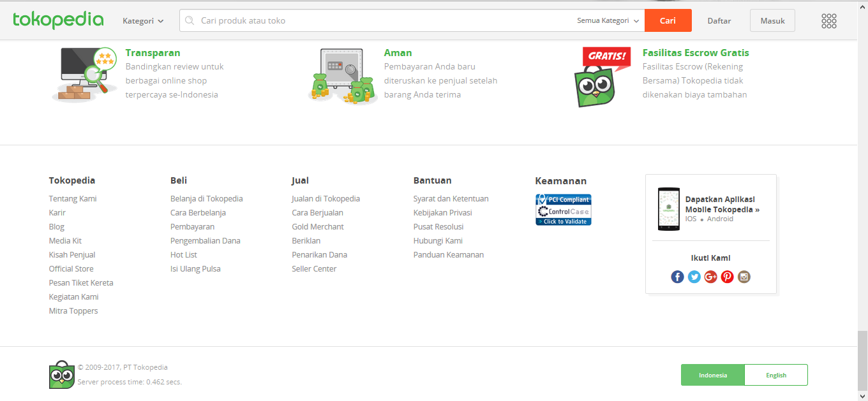Open the nine-dot apps grid icon
This screenshot has width=868, height=401.
[828, 21]
